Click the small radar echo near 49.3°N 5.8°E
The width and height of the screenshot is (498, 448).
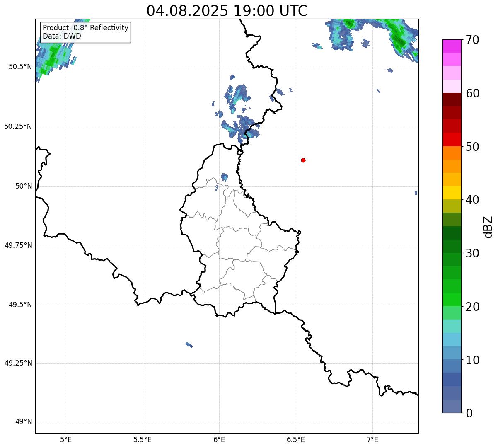189,344
